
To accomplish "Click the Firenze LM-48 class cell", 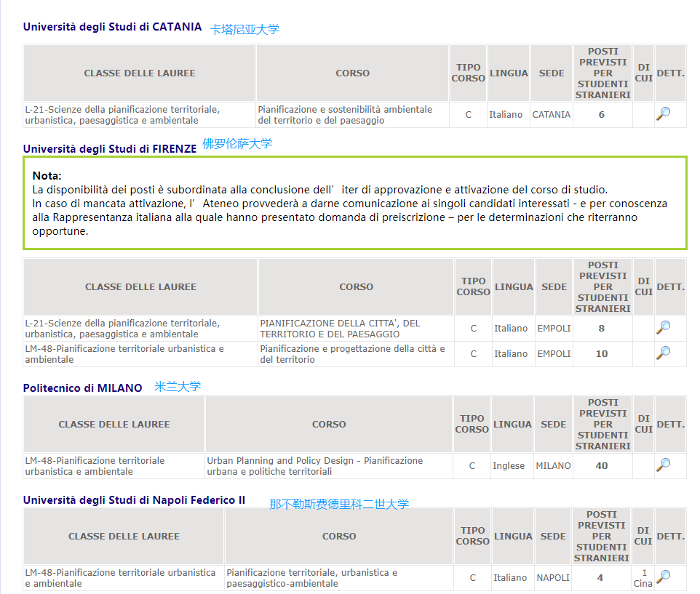I will coord(140,354).
